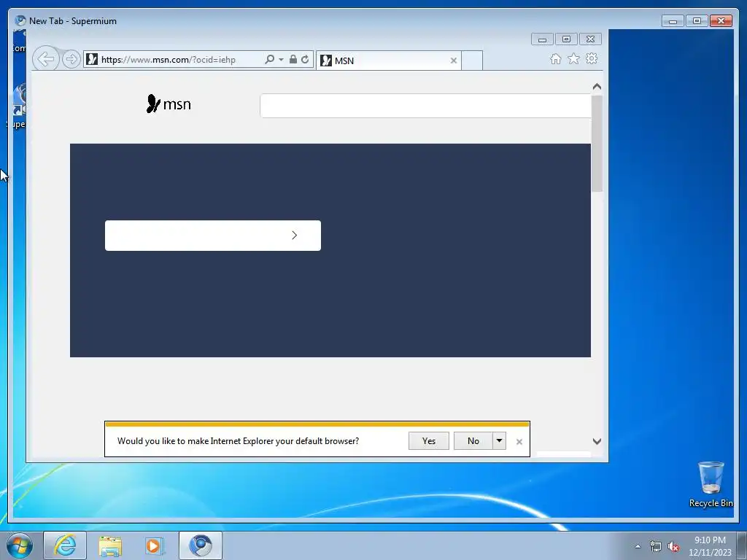Click the muted volume tray icon

pos(673,547)
